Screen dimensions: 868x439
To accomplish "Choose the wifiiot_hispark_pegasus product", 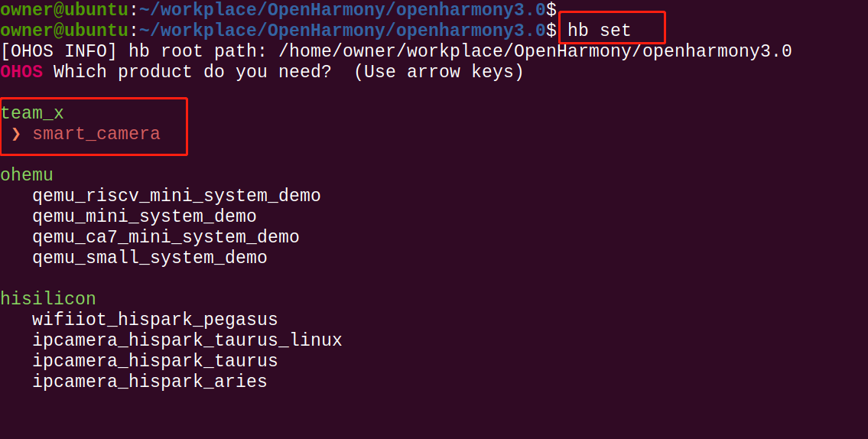I will [154, 320].
